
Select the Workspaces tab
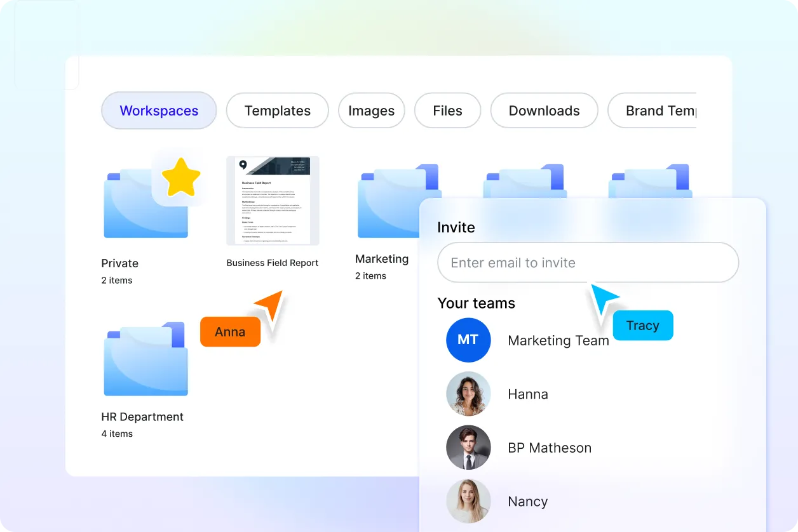click(x=158, y=110)
